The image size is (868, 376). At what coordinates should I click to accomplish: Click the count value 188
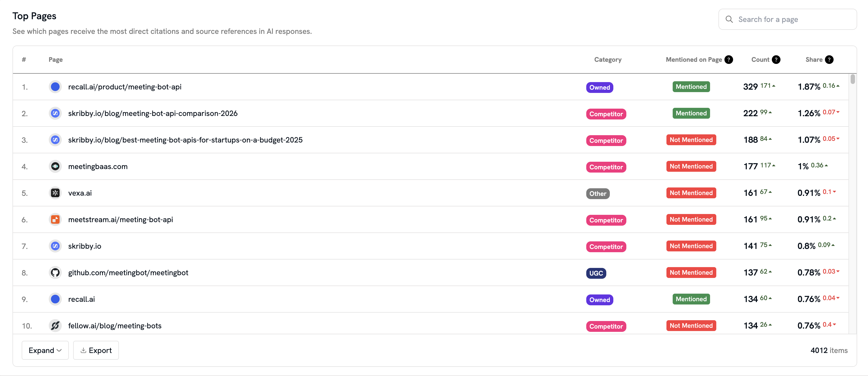tap(750, 140)
